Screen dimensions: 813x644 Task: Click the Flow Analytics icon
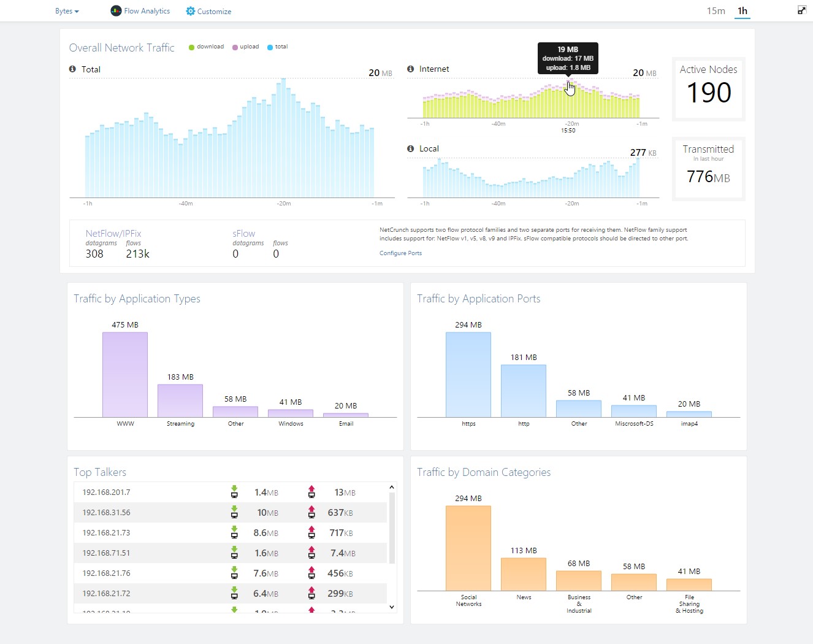tap(116, 11)
